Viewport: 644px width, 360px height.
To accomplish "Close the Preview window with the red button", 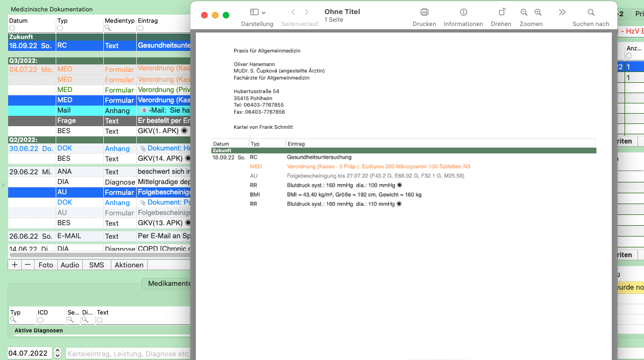I will [x=204, y=15].
